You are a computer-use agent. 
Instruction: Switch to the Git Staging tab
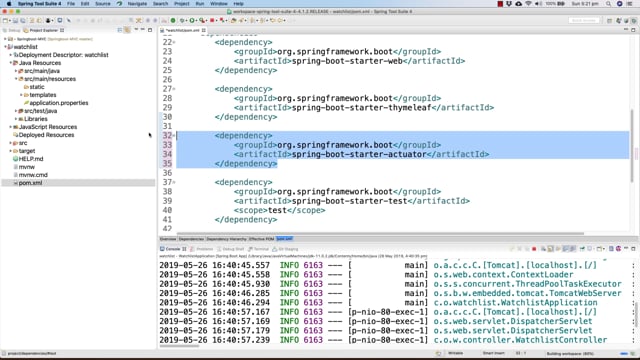click(285, 249)
